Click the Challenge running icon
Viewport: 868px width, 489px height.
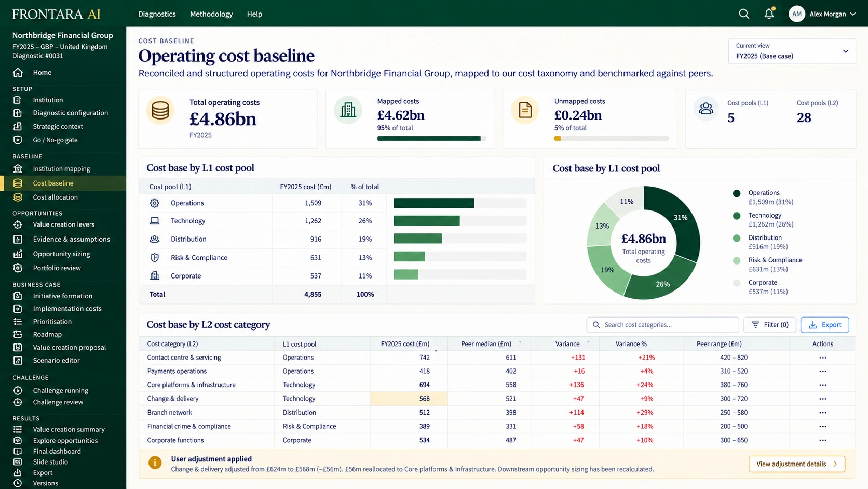point(18,390)
